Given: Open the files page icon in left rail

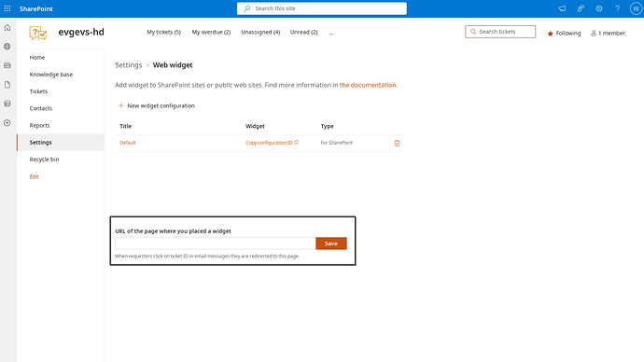Looking at the screenshot, I should pyautogui.click(x=7, y=85).
